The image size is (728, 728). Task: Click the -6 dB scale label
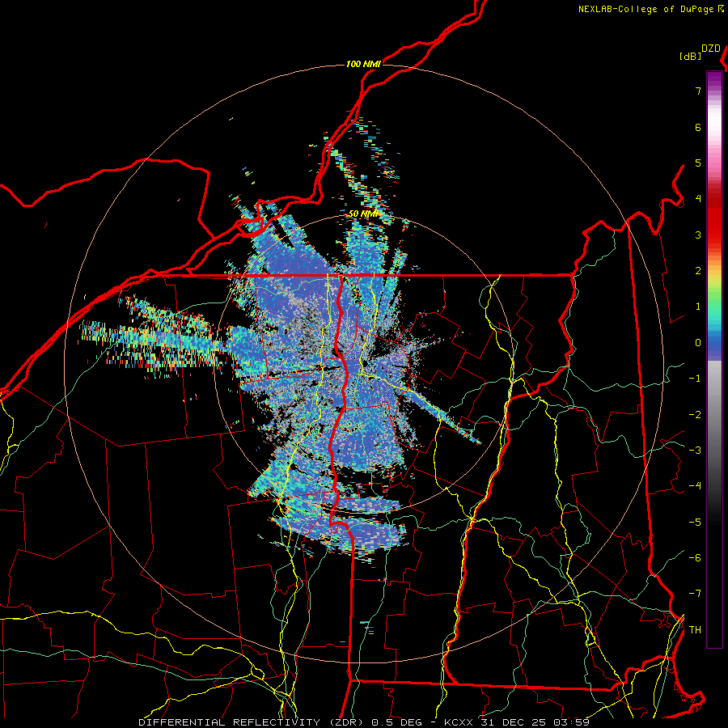click(695, 558)
